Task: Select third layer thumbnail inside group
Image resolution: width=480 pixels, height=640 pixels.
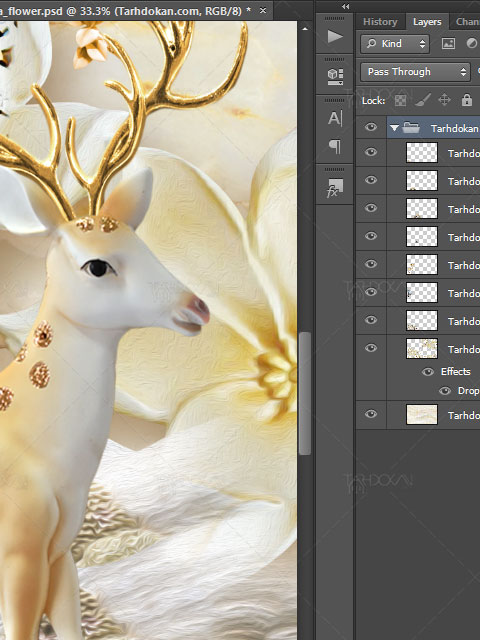Action: pos(422,209)
